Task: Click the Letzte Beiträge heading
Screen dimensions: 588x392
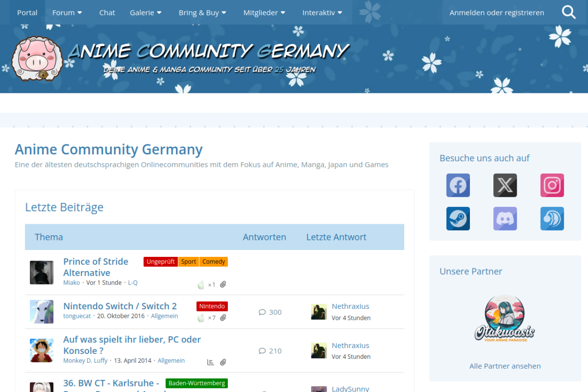Action: pos(64,207)
